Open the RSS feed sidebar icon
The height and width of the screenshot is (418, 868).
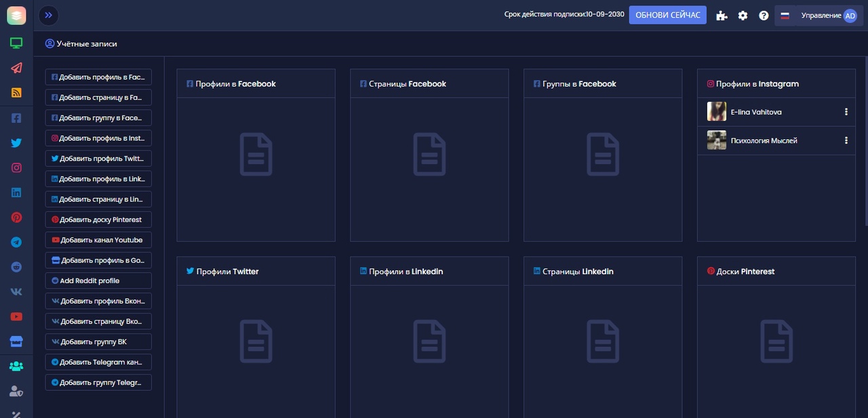click(16, 93)
